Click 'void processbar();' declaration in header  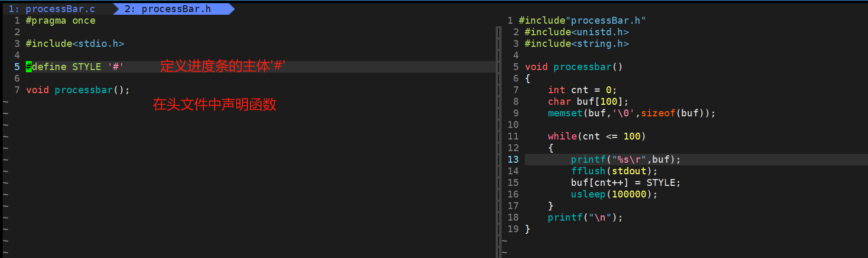tap(78, 90)
